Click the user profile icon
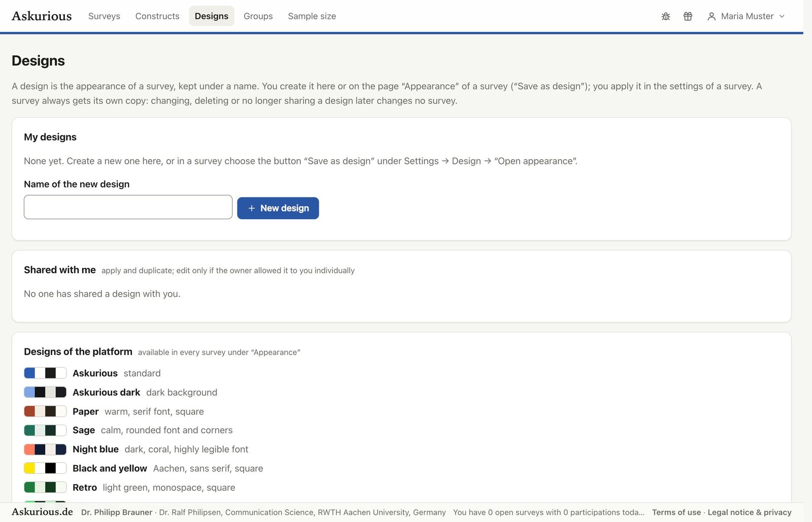 (x=712, y=16)
